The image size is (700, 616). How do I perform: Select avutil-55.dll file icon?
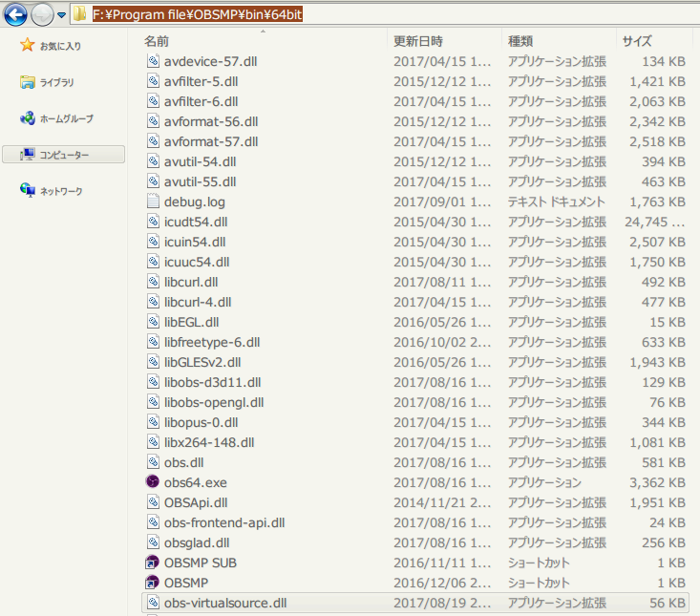click(x=153, y=181)
